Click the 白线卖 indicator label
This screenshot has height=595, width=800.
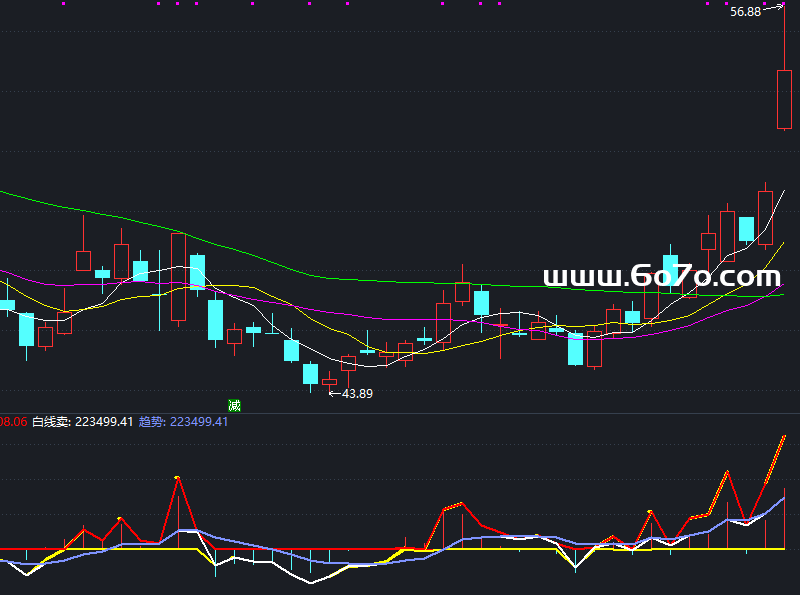point(51,422)
